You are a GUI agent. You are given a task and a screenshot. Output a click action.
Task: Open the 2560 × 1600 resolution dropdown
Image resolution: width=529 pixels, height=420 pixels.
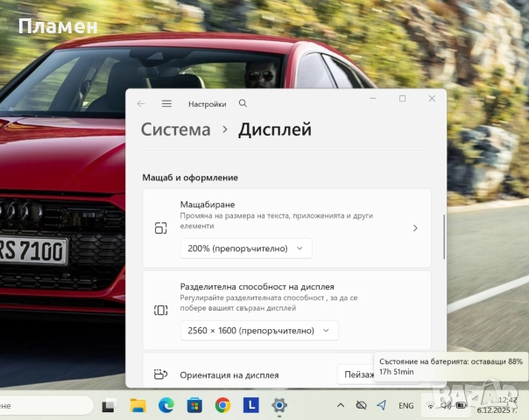pos(258,331)
